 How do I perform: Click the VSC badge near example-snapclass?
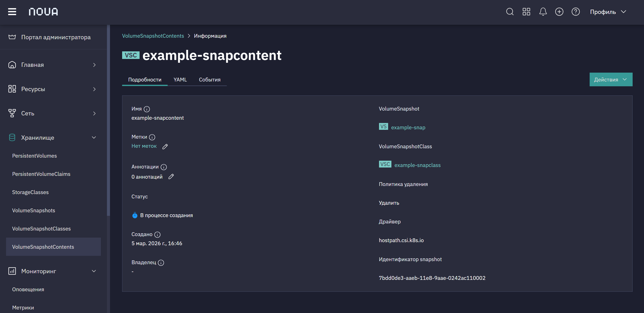pos(385,164)
